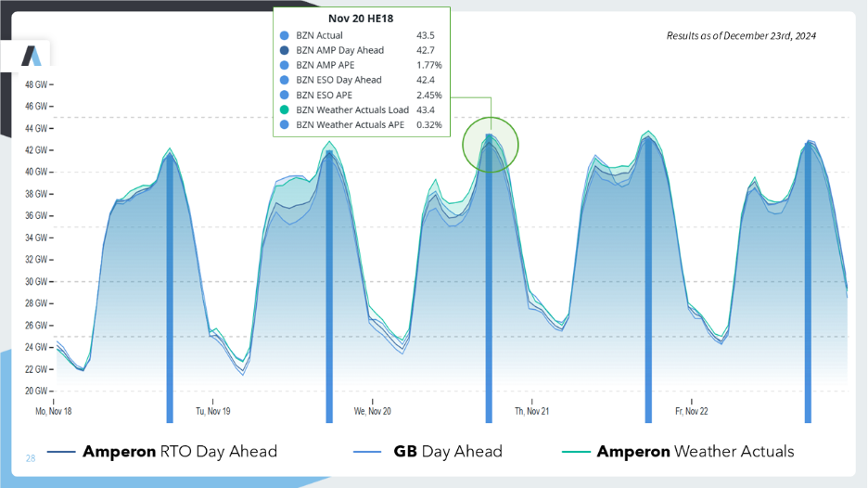Viewport: 868px width, 488px height.
Task: Click the BZN ESO Day Ahead legend dot
Action: [x=285, y=80]
